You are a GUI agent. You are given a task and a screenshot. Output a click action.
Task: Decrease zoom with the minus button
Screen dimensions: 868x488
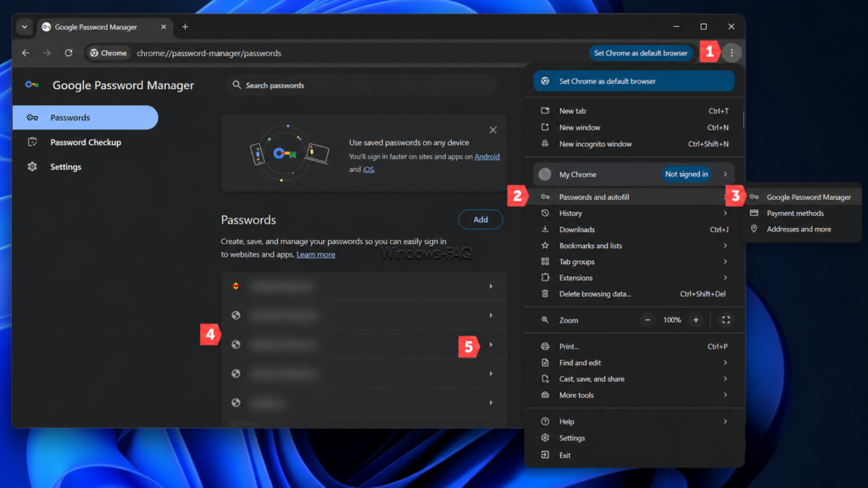[x=647, y=319]
